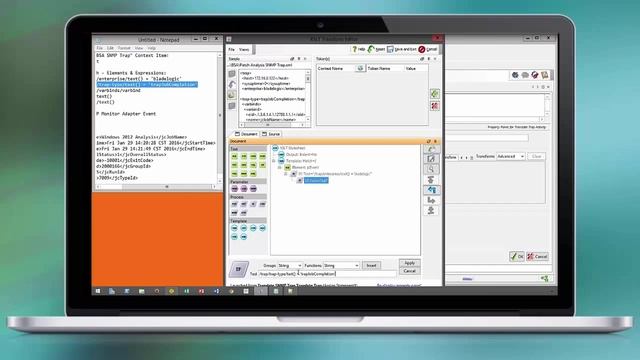The height and width of the screenshot is (360, 640).
Task: Click the undo arrow icon left of the sample XML
Action: pyautogui.click(x=232, y=85)
